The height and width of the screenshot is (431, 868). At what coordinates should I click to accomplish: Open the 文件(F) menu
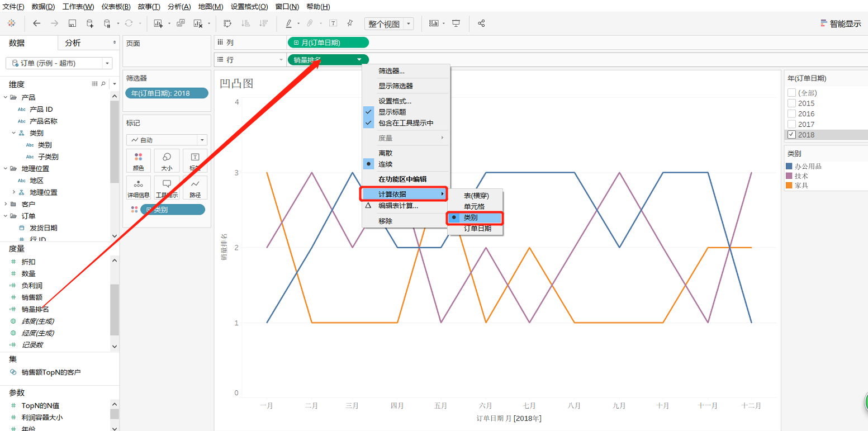[x=13, y=7]
